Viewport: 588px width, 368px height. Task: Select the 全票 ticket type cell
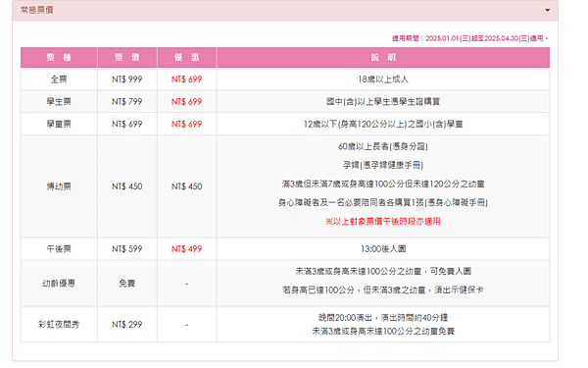[x=59, y=79]
